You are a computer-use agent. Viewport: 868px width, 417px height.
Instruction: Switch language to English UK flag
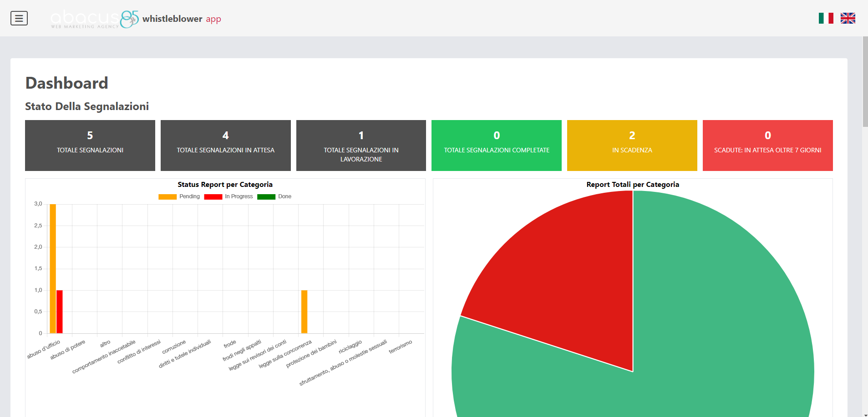(848, 18)
